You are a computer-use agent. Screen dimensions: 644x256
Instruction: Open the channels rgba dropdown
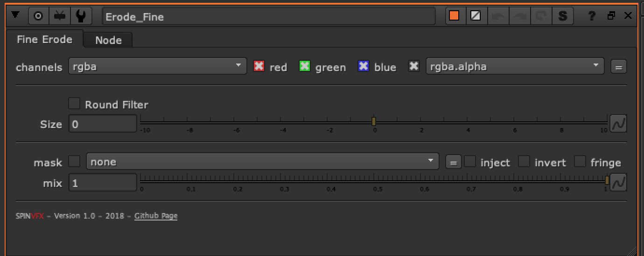pos(157,66)
